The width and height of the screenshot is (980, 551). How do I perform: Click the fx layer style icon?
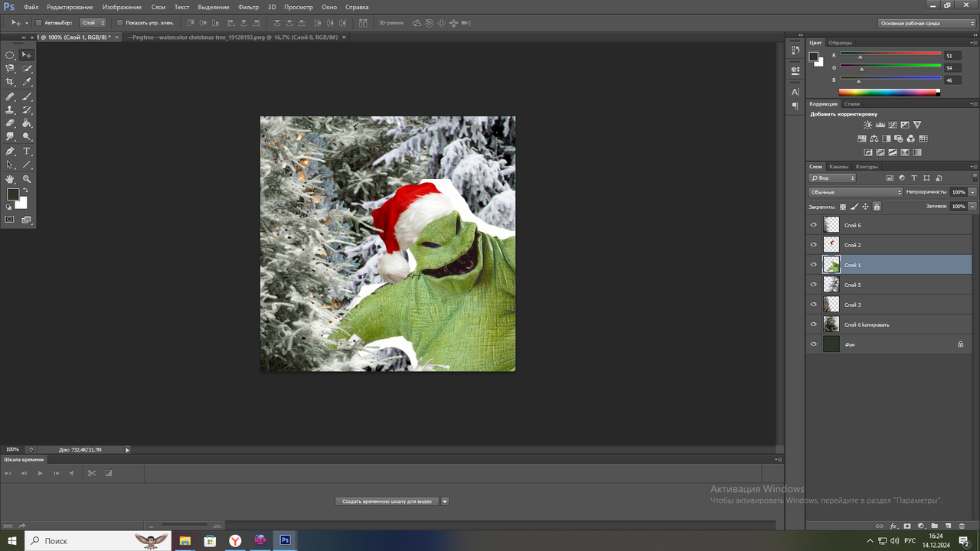pos(893,526)
